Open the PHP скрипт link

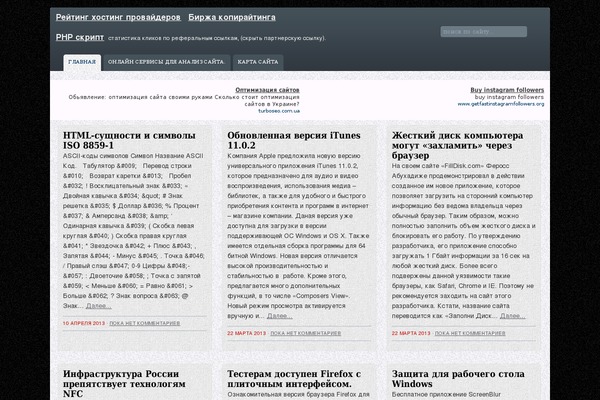[x=80, y=37]
